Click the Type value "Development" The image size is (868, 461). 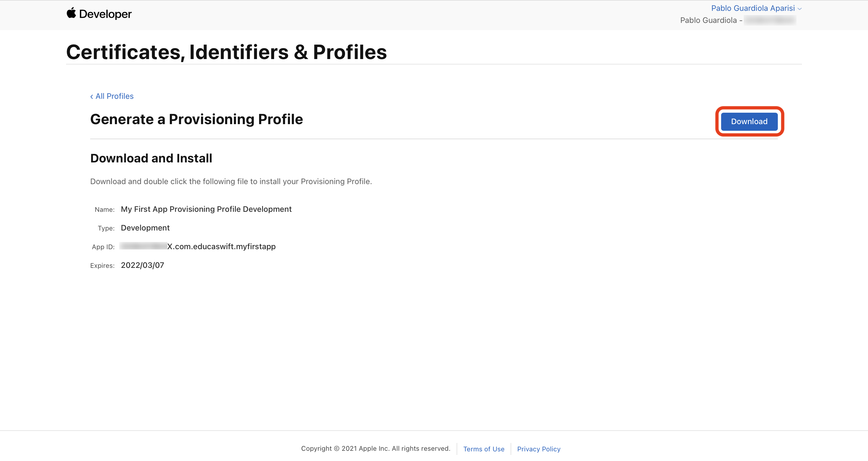(x=145, y=228)
